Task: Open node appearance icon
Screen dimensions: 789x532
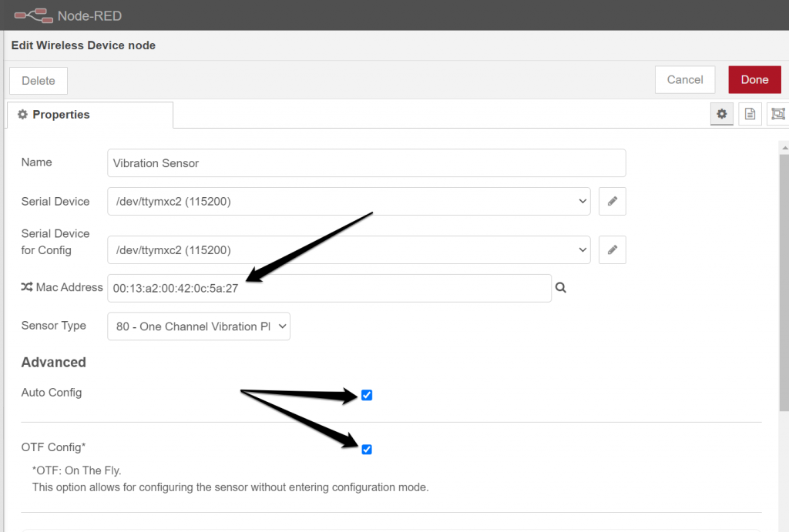Action: coord(778,114)
